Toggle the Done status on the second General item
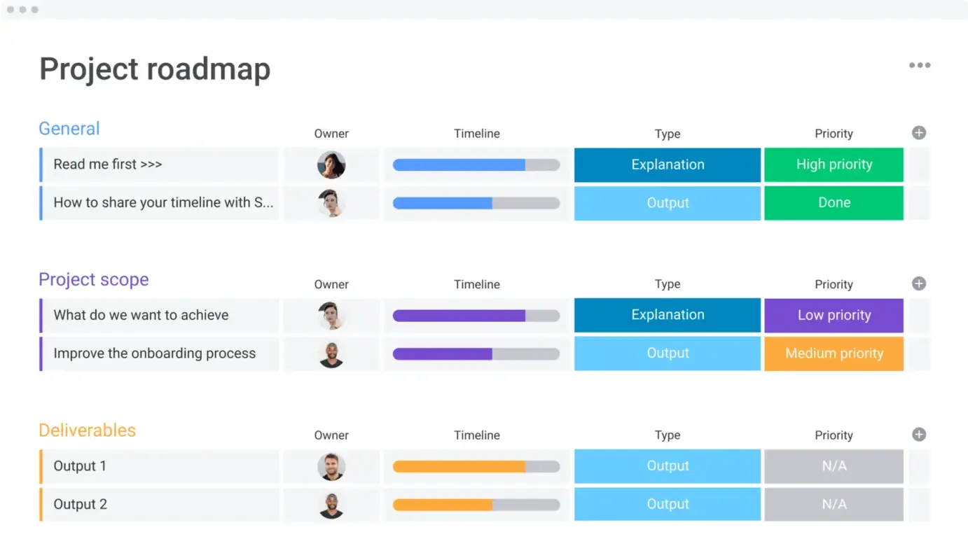The width and height of the screenshot is (968, 560). [834, 202]
